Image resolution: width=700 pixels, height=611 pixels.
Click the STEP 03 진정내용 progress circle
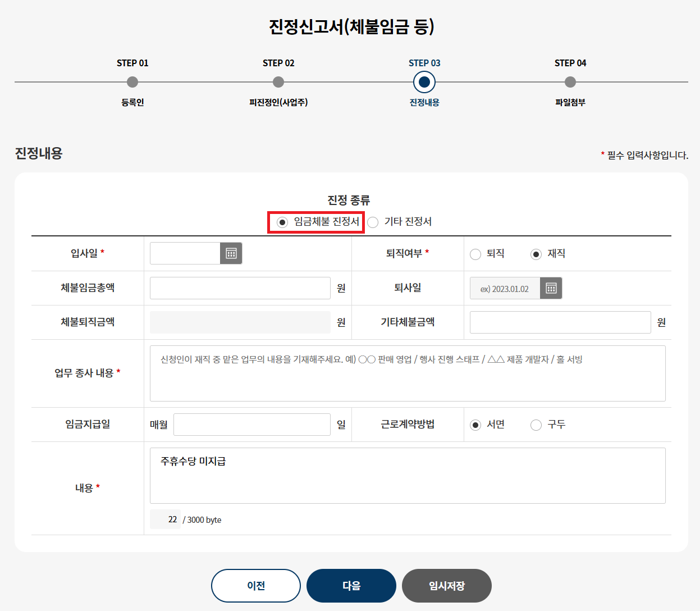(424, 82)
